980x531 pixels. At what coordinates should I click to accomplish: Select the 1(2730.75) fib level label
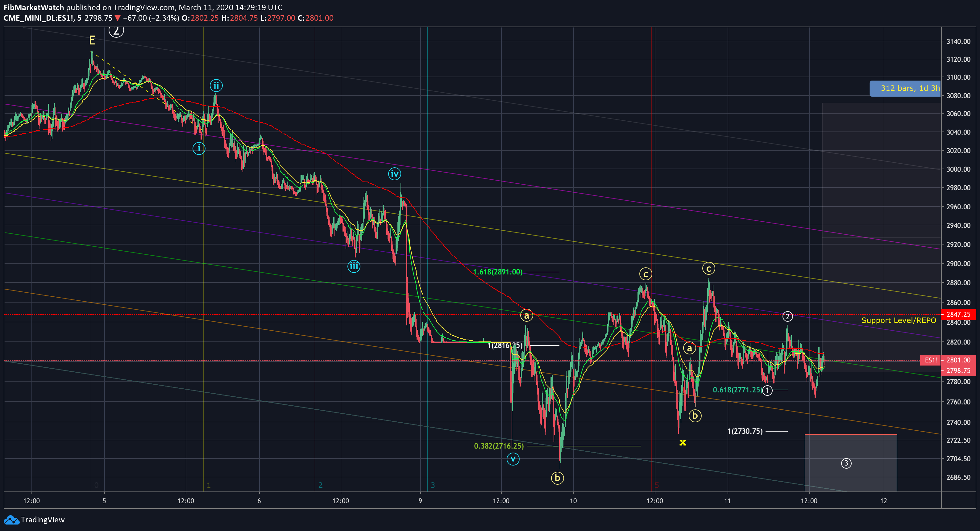[x=745, y=431]
